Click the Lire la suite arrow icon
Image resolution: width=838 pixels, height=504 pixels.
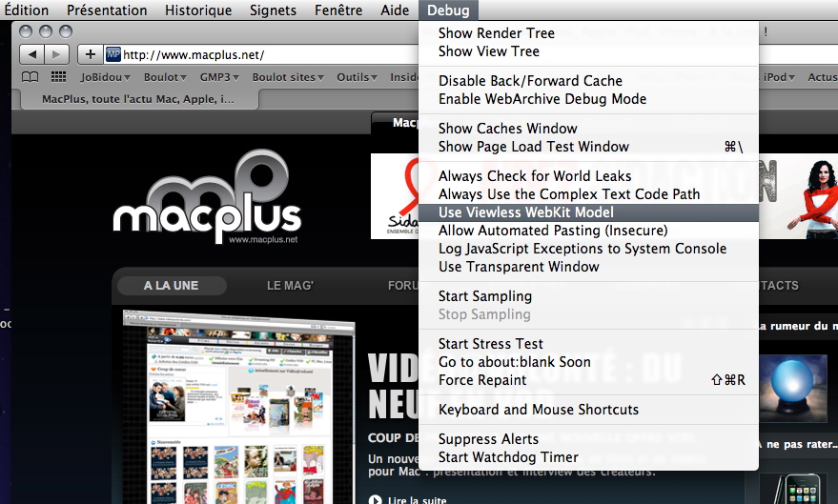[x=376, y=499]
